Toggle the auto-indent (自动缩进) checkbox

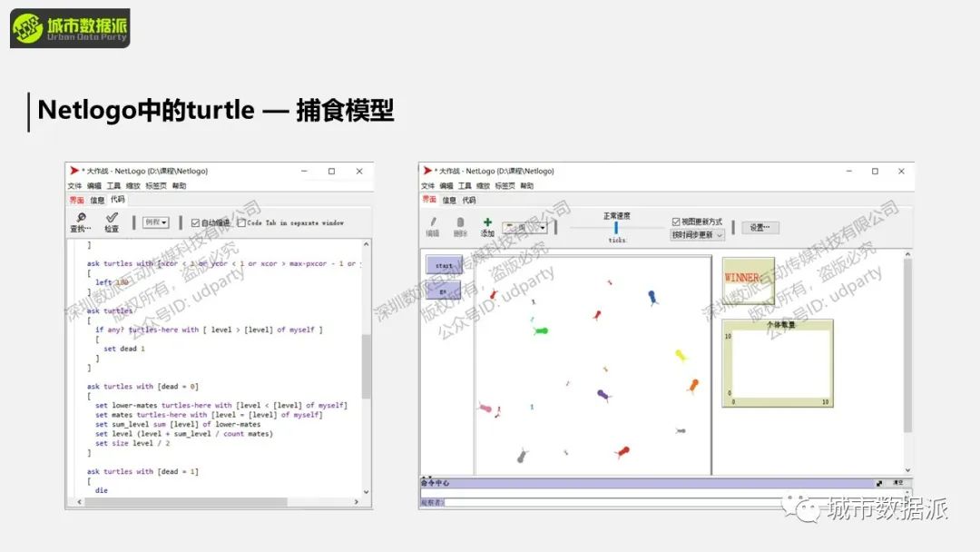click(x=195, y=222)
